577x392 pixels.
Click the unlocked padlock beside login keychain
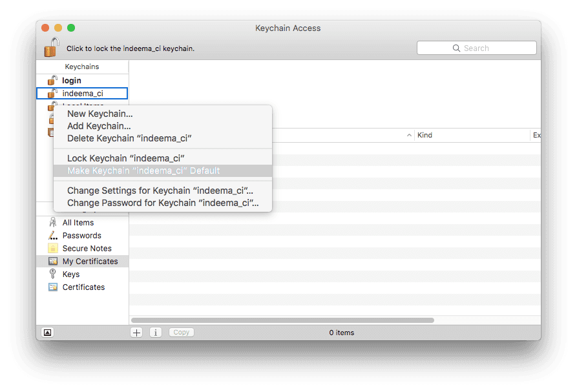(x=52, y=80)
